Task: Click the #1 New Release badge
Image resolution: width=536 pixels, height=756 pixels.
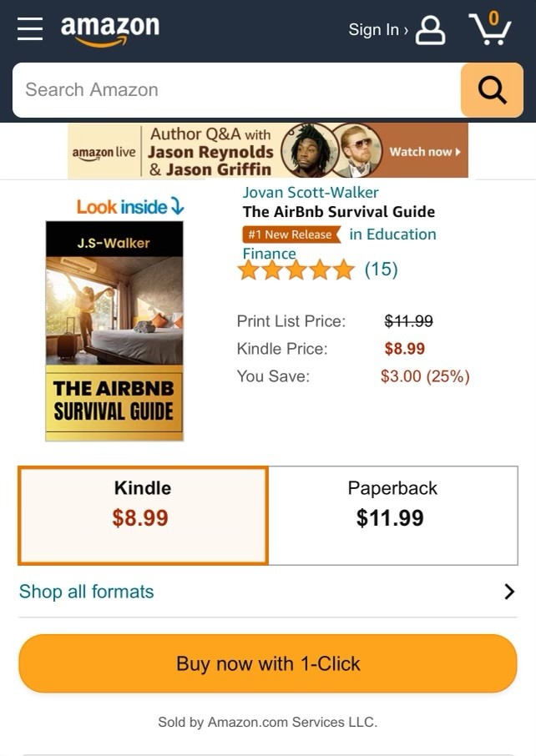Action: pos(291,234)
